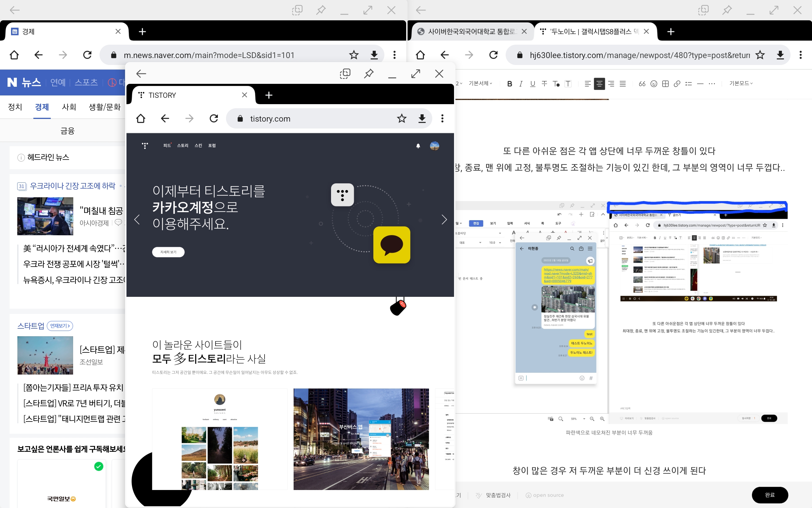812x508 pixels.
Task: Open three-dot menu in tistory.com browser
Action: [x=442, y=118]
